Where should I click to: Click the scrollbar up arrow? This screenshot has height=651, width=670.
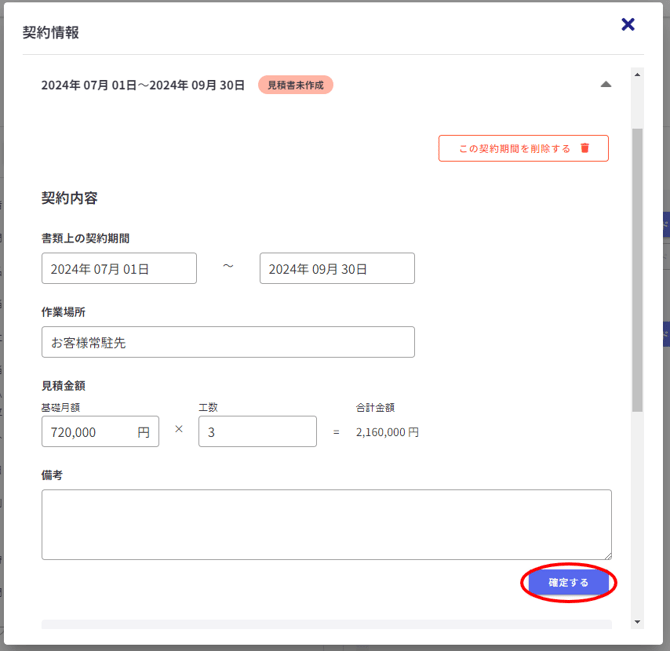[x=638, y=74]
